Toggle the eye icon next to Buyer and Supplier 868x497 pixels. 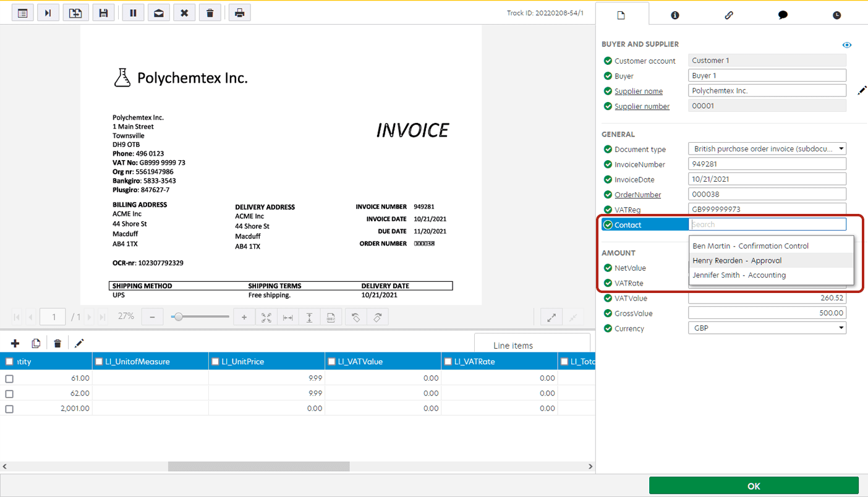pyautogui.click(x=847, y=45)
